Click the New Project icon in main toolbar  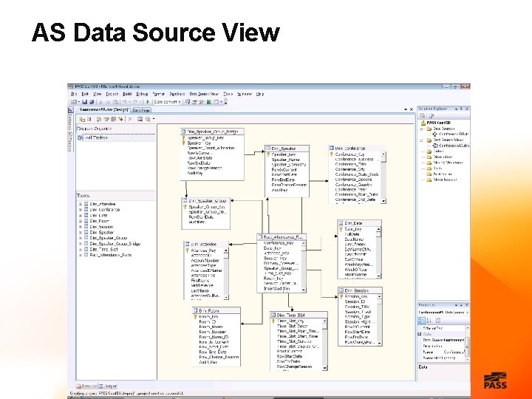click(x=74, y=101)
